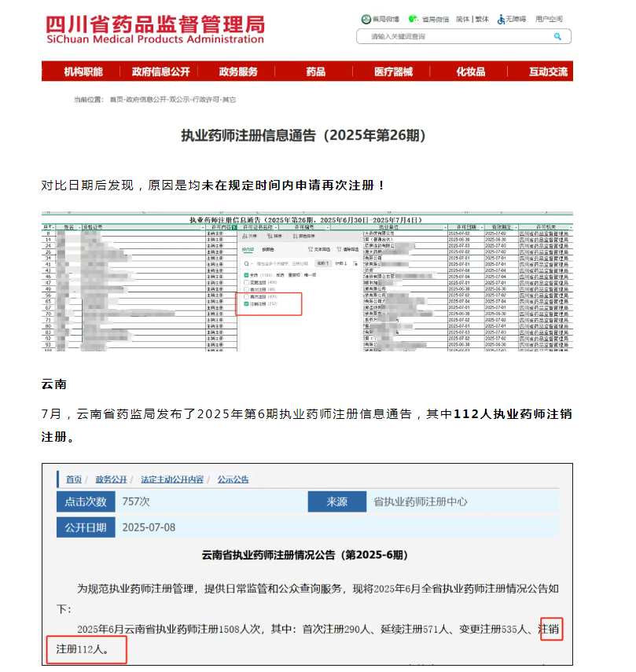This screenshot has height=672, width=636.
Task: Click the 政务公开 breadcrumb link
Action: [x=111, y=479]
